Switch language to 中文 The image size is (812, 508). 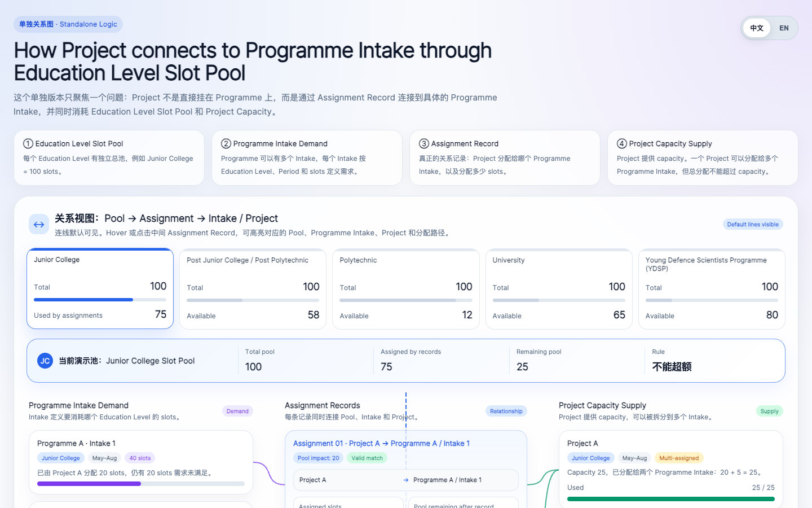[x=757, y=28]
